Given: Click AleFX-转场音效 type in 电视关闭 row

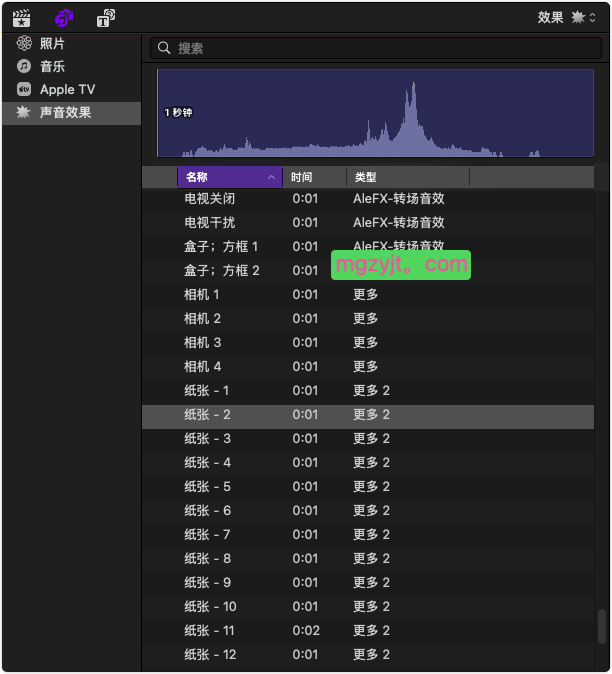Looking at the screenshot, I should [398, 199].
